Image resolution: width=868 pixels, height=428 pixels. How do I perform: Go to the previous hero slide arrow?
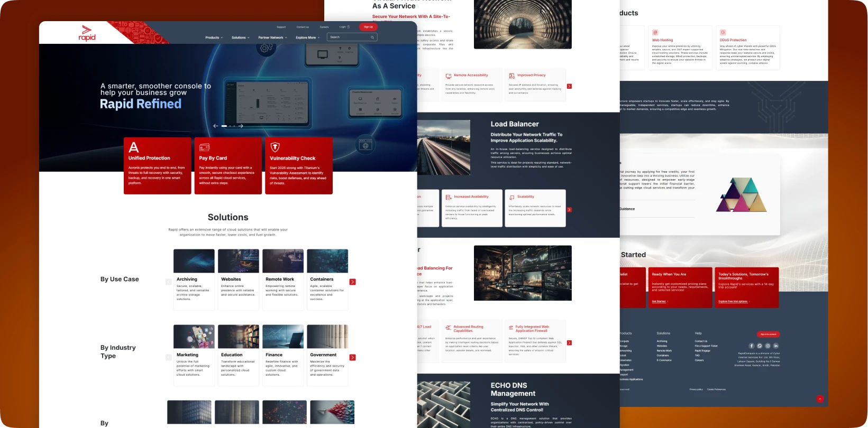[215, 126]
